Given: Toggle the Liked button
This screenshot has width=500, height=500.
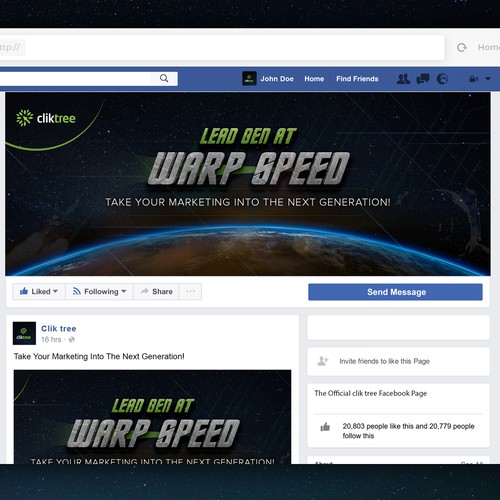Looking at the screenshot, I should tap(39, 292).
